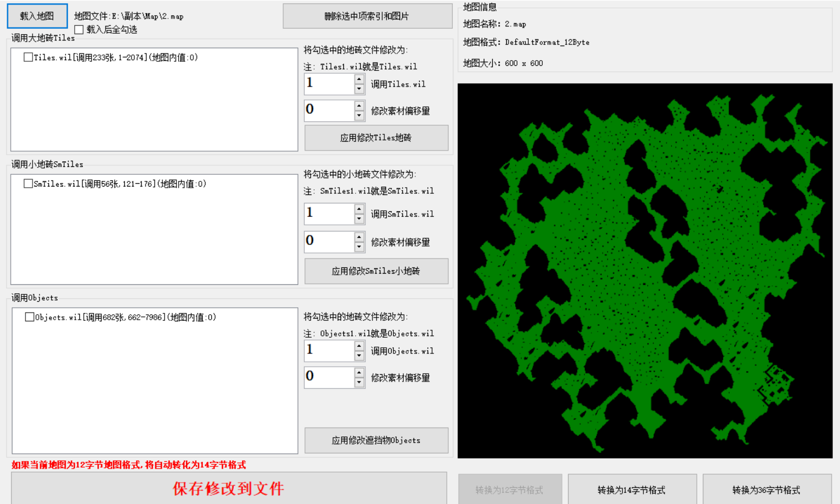Click 转换为14字节格式 button
The height and width of the screenshot is (504, 840).
[632, 489]
